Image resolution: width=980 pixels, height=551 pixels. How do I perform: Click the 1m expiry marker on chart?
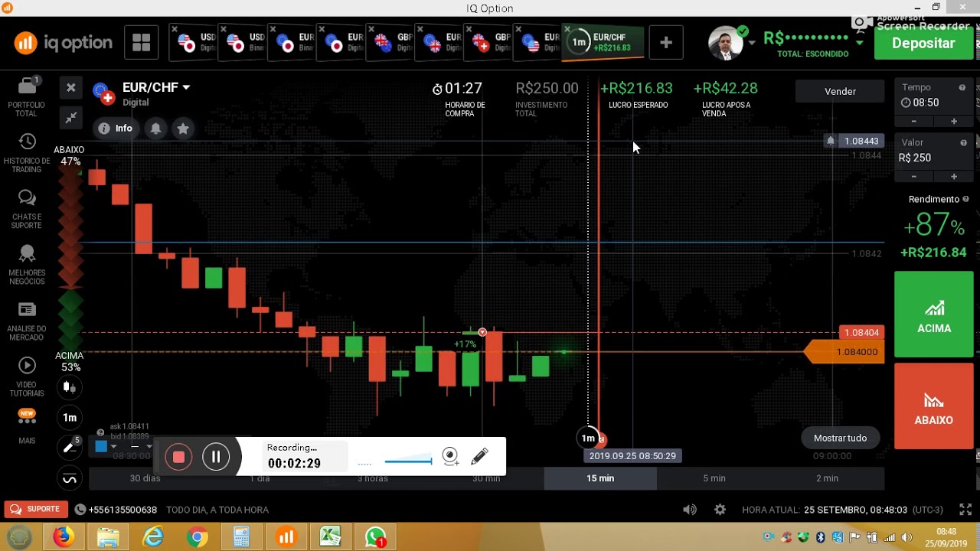[588, 438]
